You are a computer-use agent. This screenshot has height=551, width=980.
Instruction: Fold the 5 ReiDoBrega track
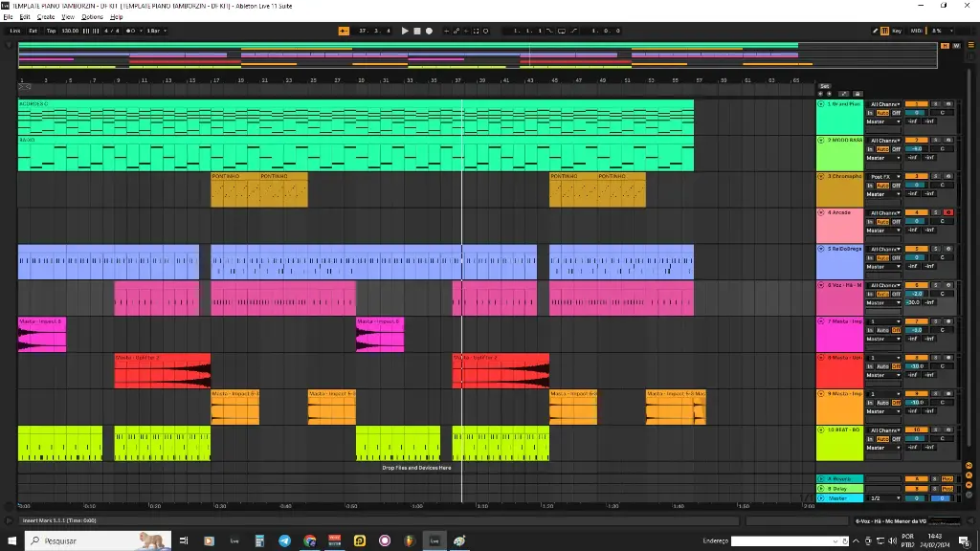pyautogui.click(x=820, y=250)
